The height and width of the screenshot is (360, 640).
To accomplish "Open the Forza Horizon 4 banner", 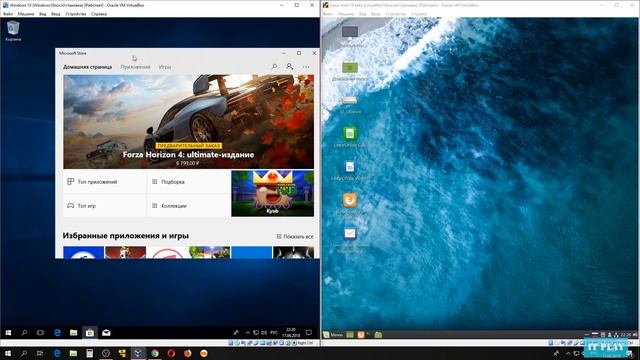I will click(189, 121).
